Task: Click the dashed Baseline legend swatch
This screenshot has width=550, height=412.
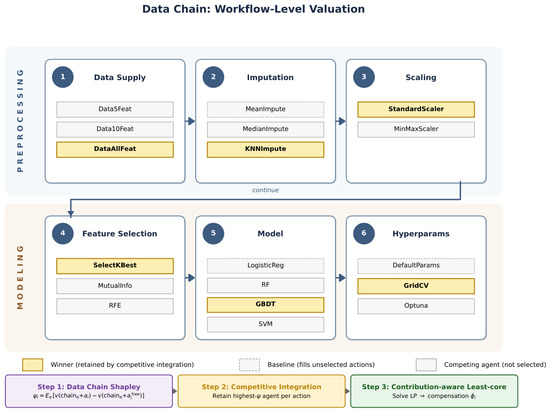Action: [x=249, y=365]
